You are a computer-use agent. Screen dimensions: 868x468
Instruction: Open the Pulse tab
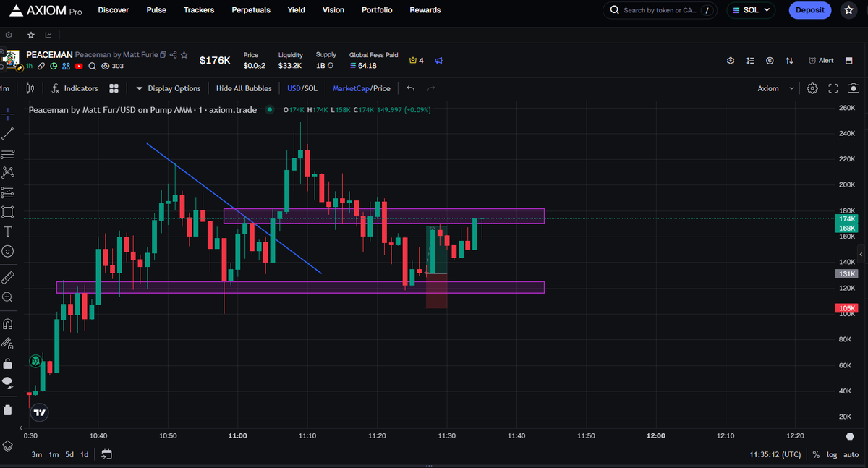coord(156,10)
